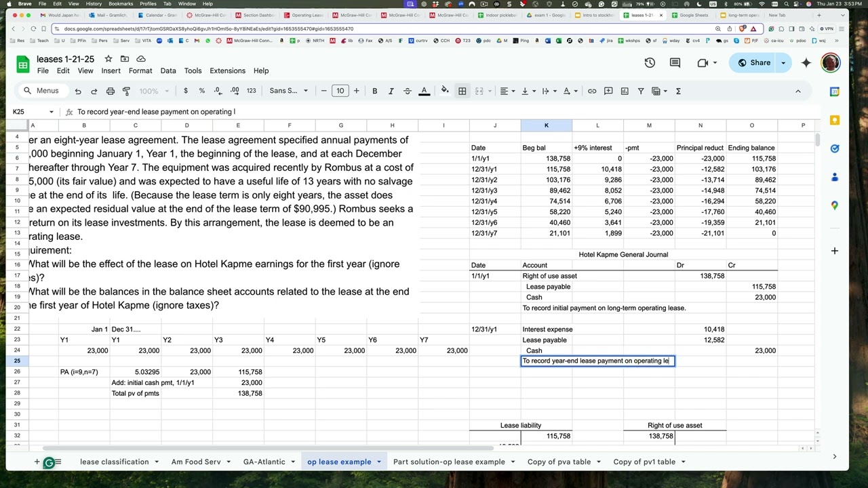Open the Google Calendar side panel icon
This screenshot has width=868, height=488.
pos(835,91)
